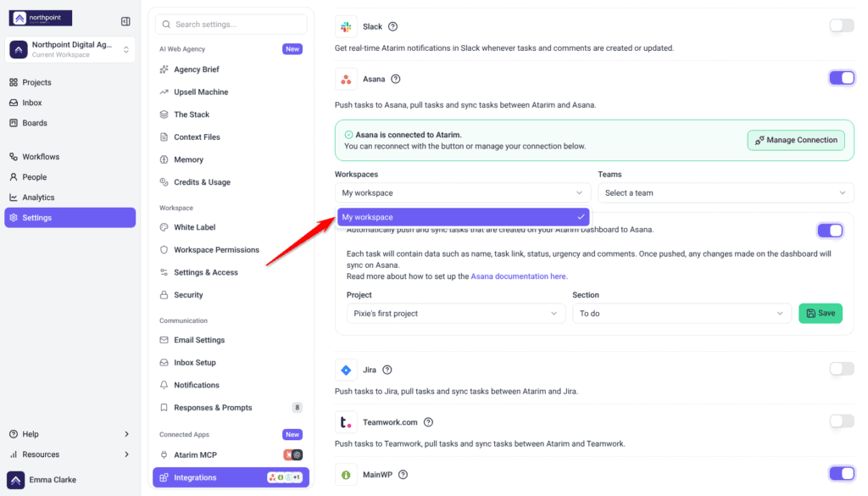This screenshot has width=868, height=496.
Task: Open the Teams 'Select a team' dropdown
Action: point(726,192)
